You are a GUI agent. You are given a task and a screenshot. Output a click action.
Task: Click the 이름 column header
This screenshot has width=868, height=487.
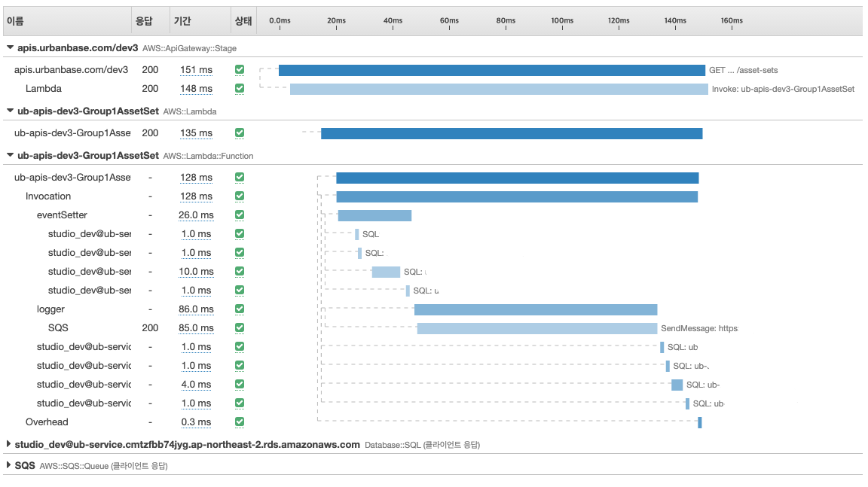(15, 21)
